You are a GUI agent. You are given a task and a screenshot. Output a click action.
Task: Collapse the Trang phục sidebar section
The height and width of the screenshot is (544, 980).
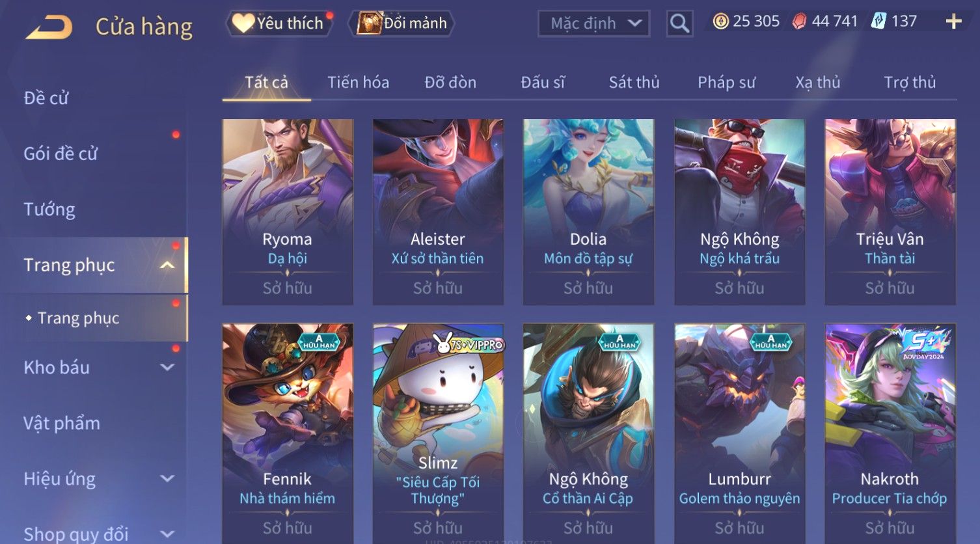tap(167, 265)
